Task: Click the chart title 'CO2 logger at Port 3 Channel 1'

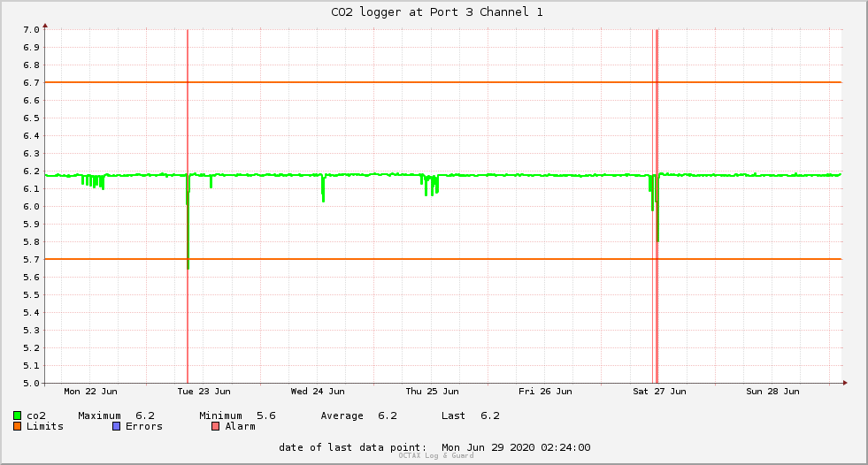Action: pyautogui.click(x=437, y=11)
